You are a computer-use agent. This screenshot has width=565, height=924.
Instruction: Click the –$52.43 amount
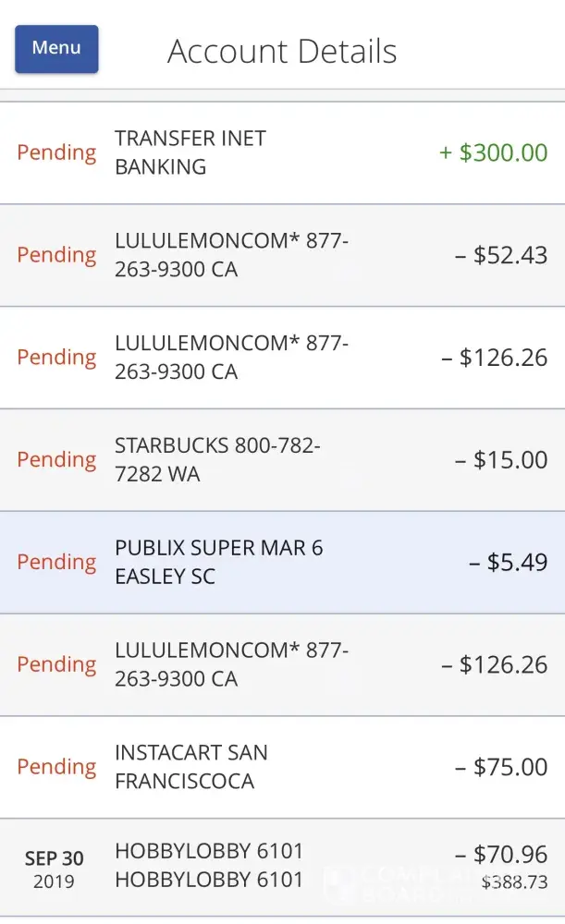point(500,255)
